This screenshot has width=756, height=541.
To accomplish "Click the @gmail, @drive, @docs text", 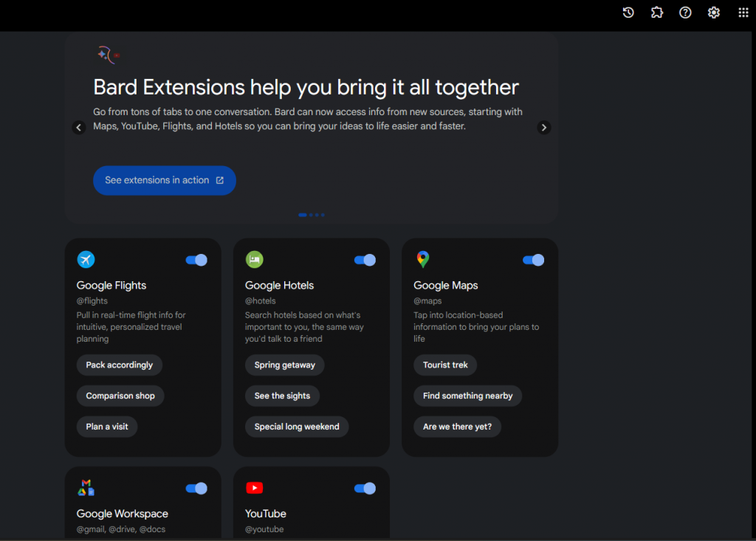I will [x=121, y=529].
